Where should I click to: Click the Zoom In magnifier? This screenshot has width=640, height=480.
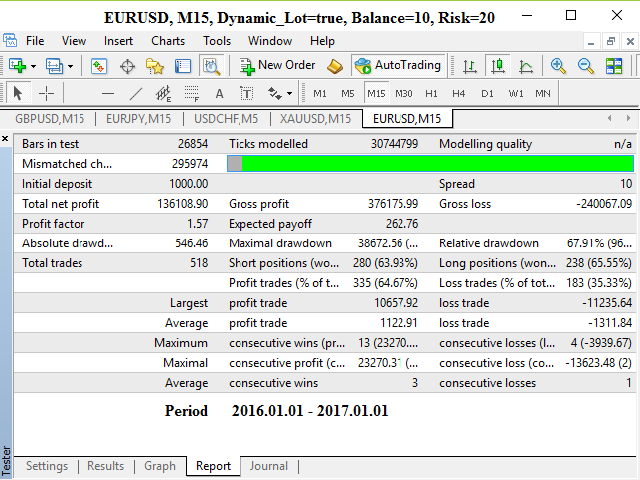pos(558,66)
